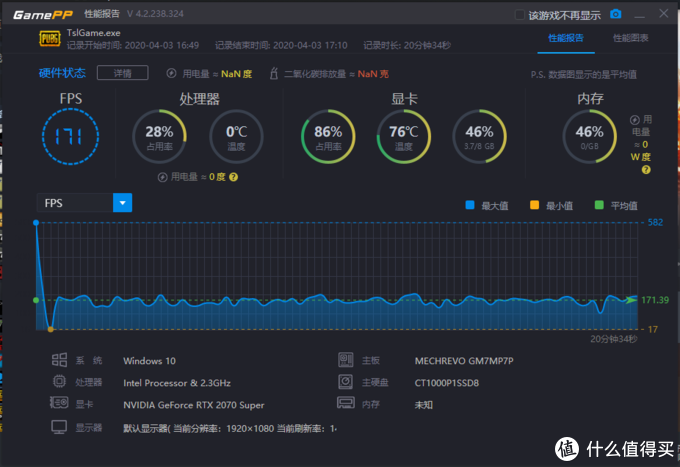Click the CPU chip icon beside 处理器
Viewport: 680px width, 467px height.
click(59, 382)
